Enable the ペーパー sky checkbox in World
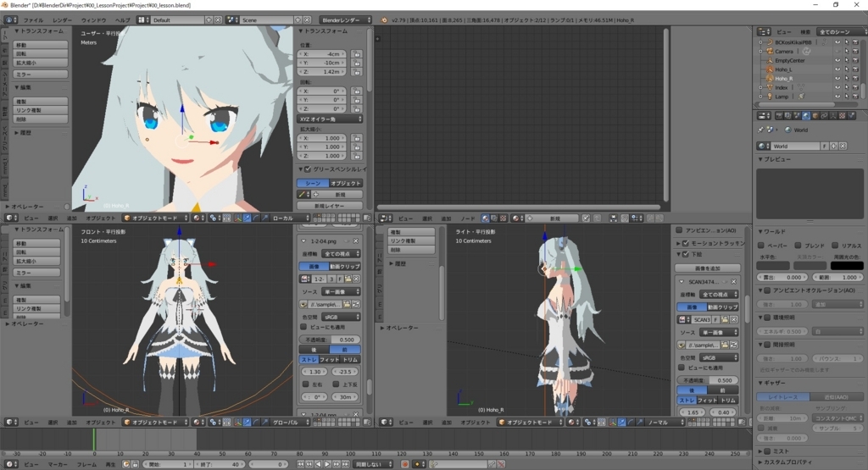 coord(761,245)
